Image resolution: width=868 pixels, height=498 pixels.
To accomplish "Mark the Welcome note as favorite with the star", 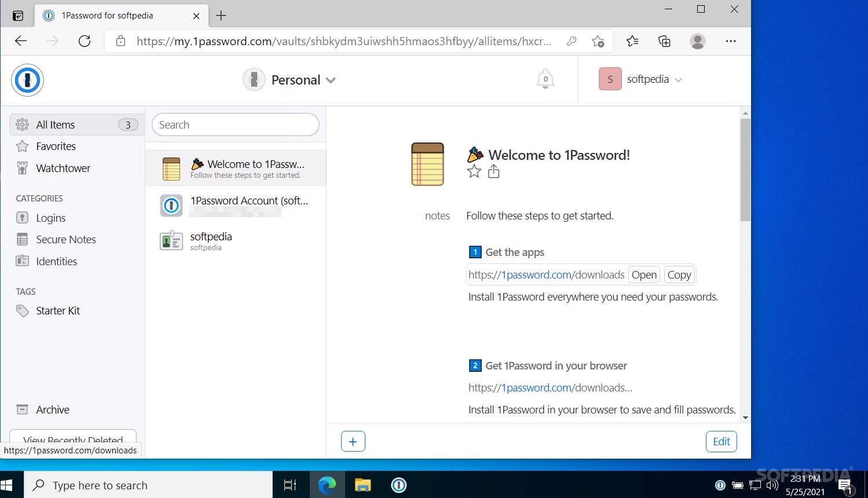I will [x=474, y=171].
